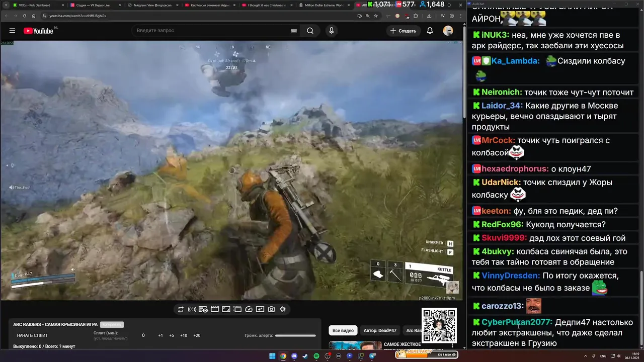Click the Создать create button
644x362 pixels.
pyautogui.click(x=403, y=31)
